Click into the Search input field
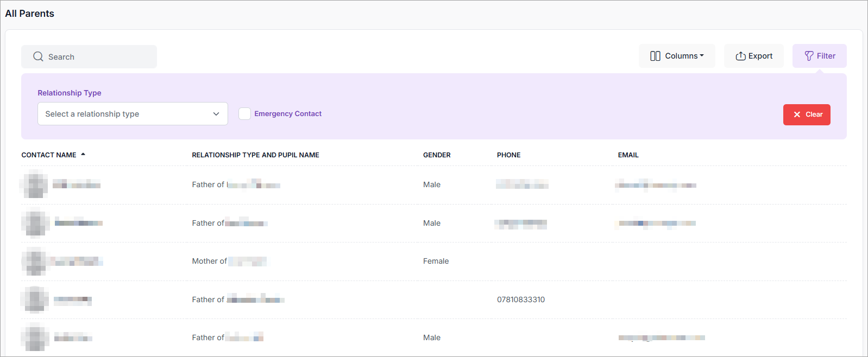Viewport: 868px width, 357px height. 98,57
